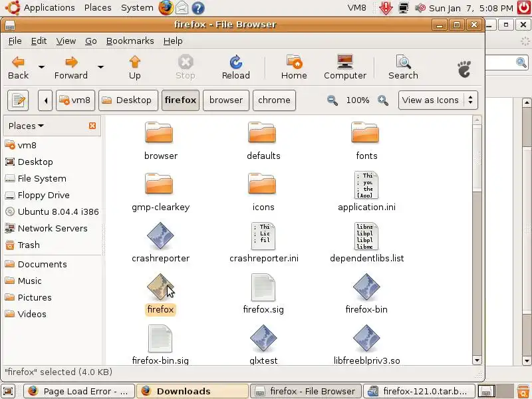Go Up one folder level
Viewport: 532px width, 399px height.
pyautogui.click(x=135, y=67)
